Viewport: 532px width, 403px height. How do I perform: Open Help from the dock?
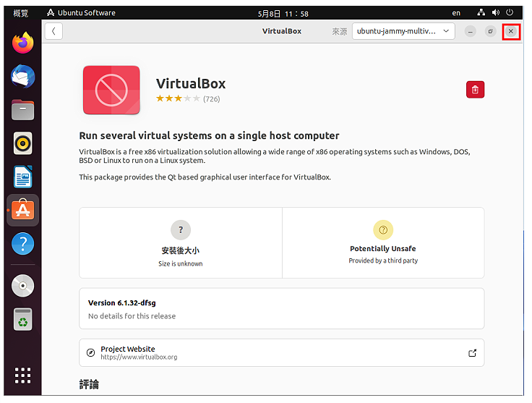click(22, 244)
